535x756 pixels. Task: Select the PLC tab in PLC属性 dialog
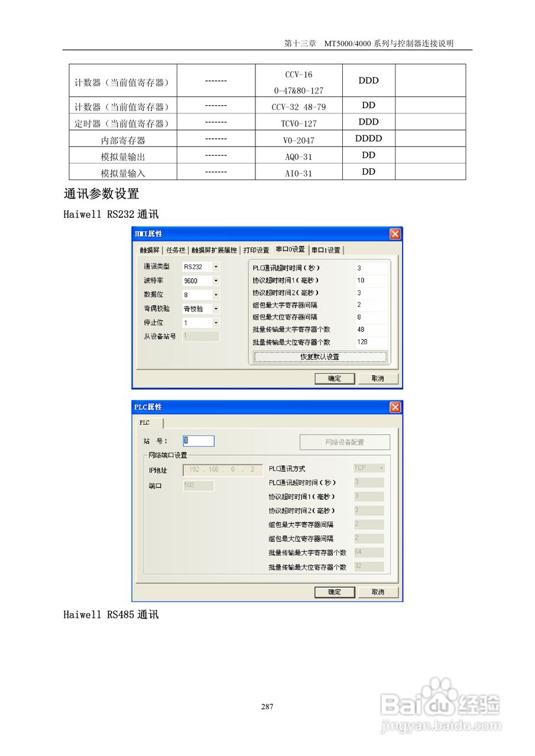[145, 422]
